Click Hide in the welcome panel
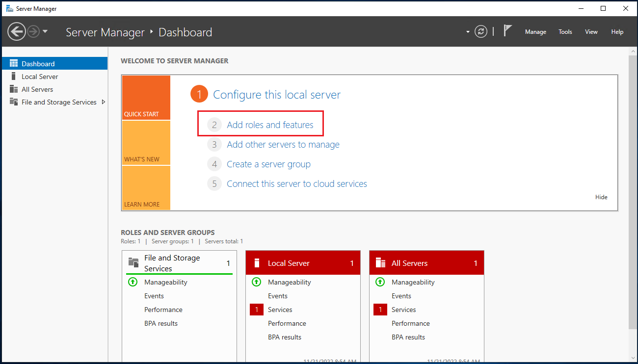Viewport: 638px width, 364px height. (x=601, y=197)
